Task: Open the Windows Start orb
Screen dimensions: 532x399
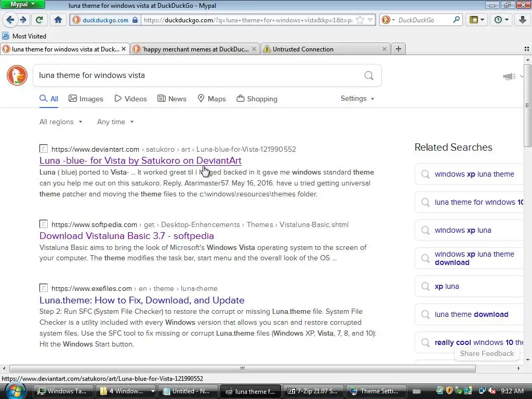Action: point(15,391)
